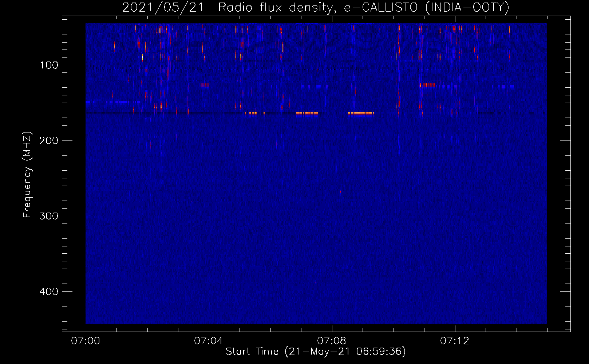Click the red streak near 07:11 at 125 MHz
This screenshot has height=364, width=589.
pyautogui.click(x=427, y=85)
